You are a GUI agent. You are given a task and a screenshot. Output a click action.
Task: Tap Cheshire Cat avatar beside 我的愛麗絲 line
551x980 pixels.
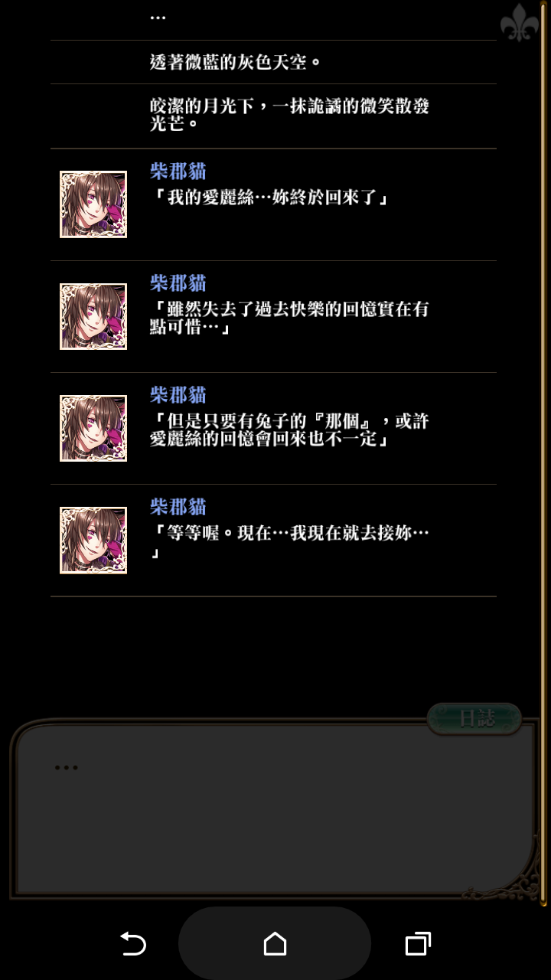point(93,204)
